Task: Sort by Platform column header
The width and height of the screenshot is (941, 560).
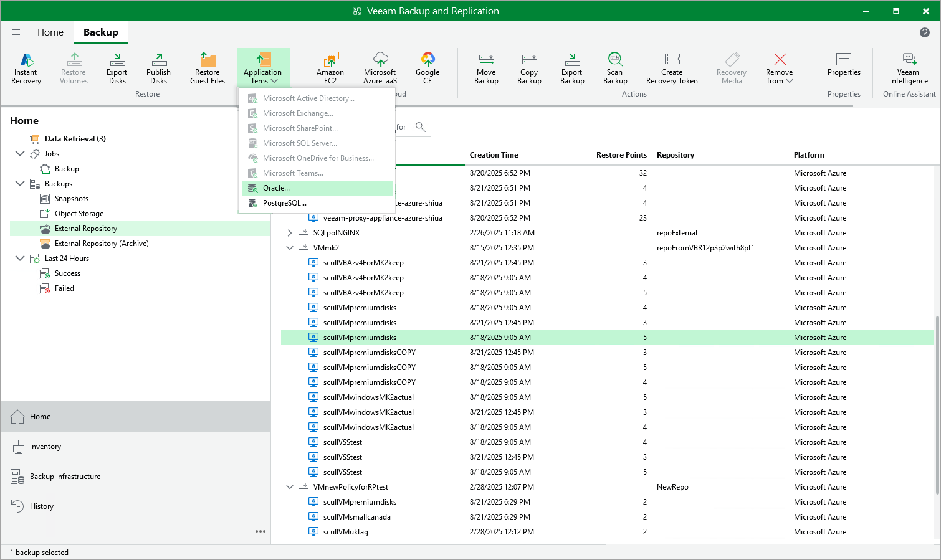Action: pyautogui.click(x=809, y=155)
